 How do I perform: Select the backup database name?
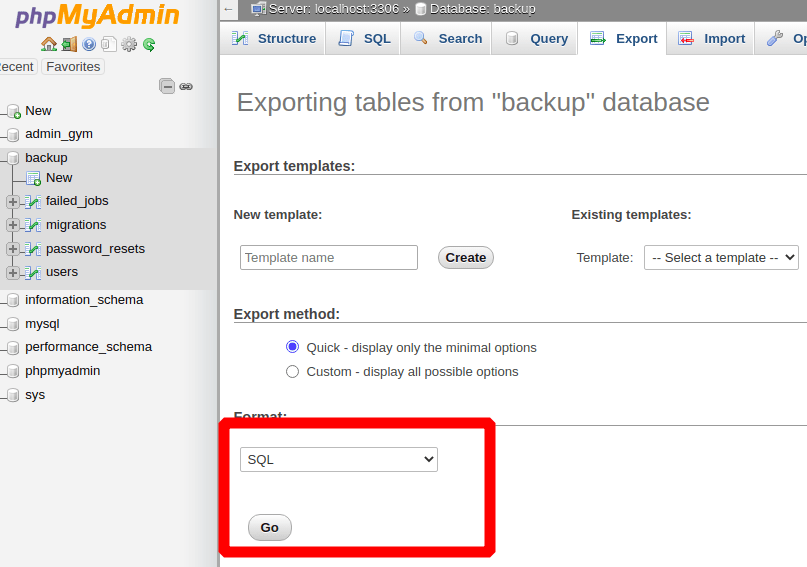click(46, 157)
